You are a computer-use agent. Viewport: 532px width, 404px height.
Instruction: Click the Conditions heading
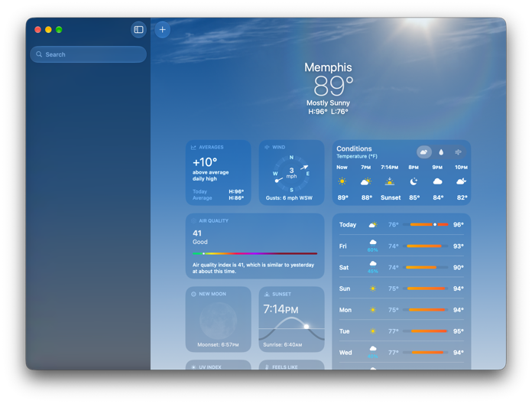click(x=354, y=148)
